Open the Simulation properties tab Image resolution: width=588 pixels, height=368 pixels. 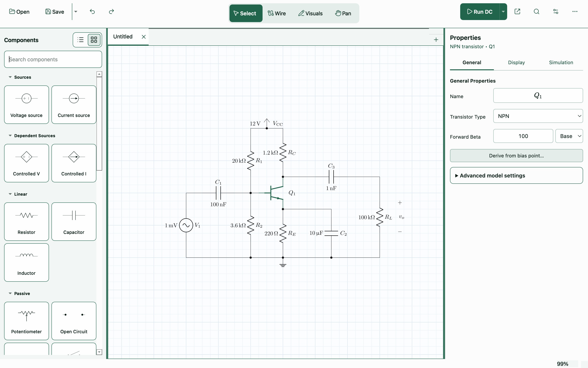coord(561,63)
